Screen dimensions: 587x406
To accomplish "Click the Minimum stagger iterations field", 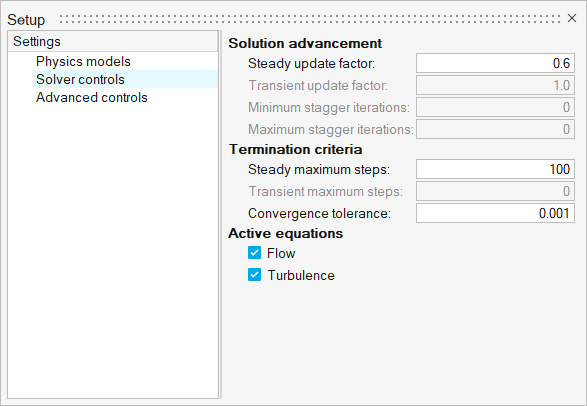I will click(x=495, y=107).
